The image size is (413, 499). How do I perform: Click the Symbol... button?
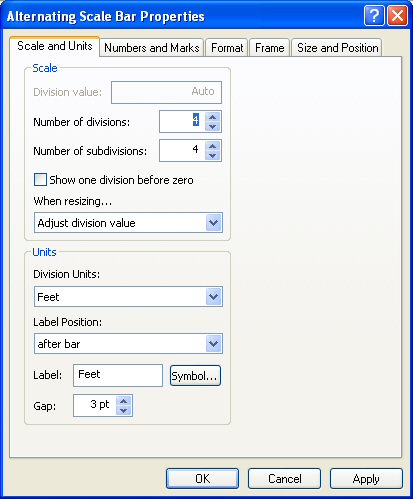[x=195, y=376]
